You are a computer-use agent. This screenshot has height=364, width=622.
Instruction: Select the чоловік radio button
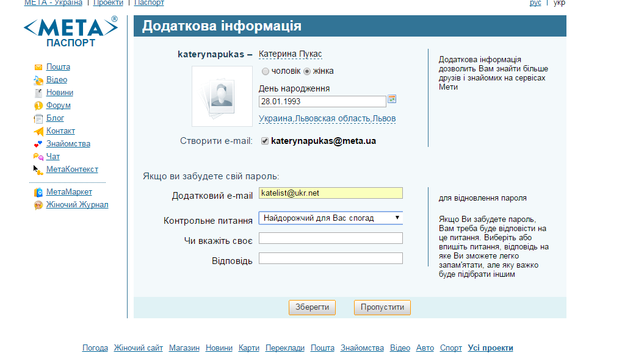point(266,71)
